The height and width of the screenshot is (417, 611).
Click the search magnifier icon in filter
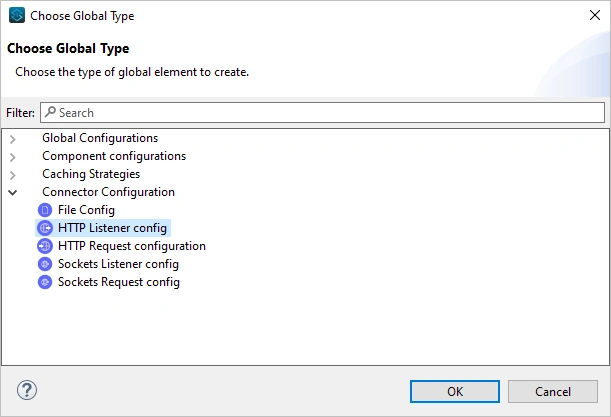pyautogui.click(x=50, y=112)
